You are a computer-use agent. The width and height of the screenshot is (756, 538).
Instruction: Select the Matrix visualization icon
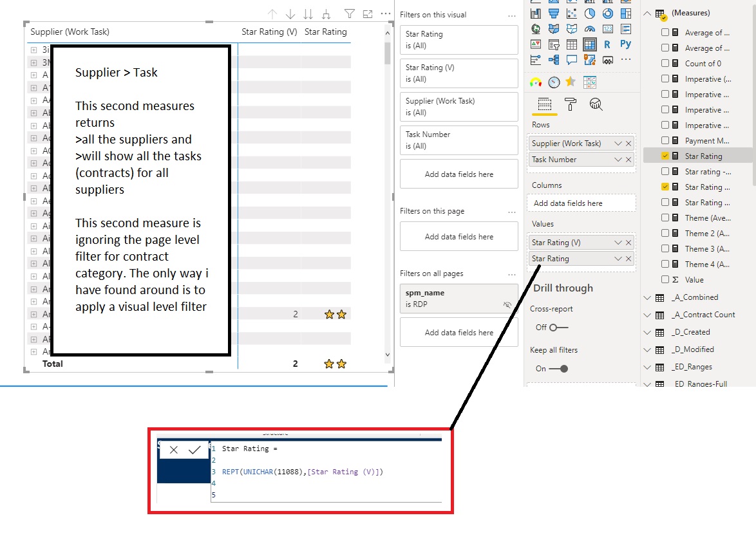[x=590, y=44]
